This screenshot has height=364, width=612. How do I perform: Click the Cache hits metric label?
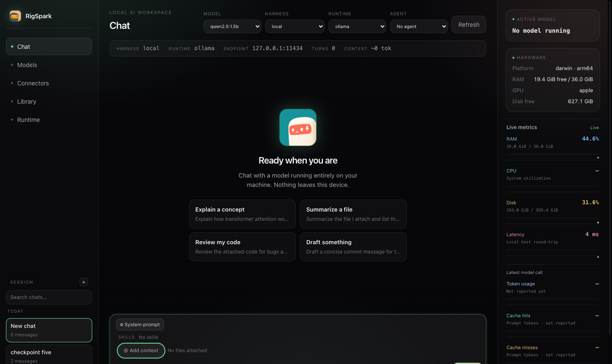[x=518, y=316]
